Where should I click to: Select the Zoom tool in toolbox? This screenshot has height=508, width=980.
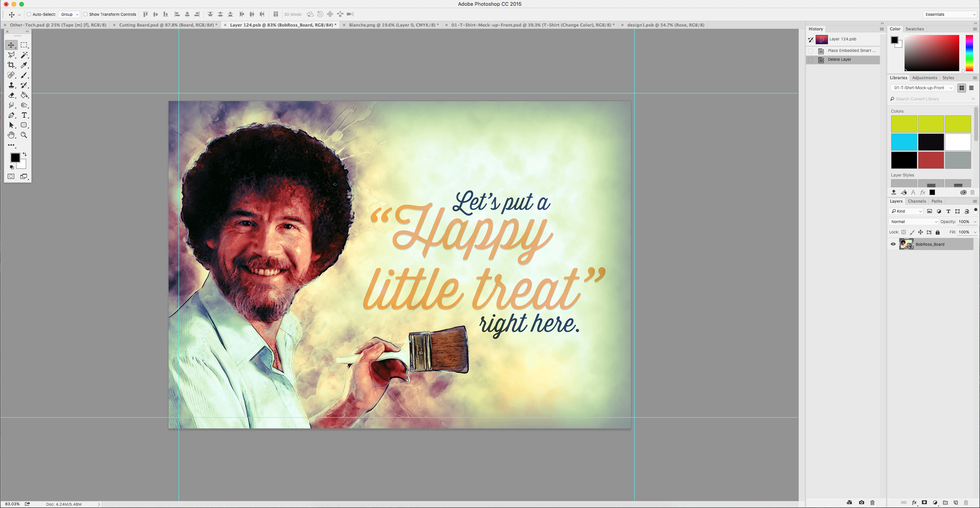pos(24,135)
